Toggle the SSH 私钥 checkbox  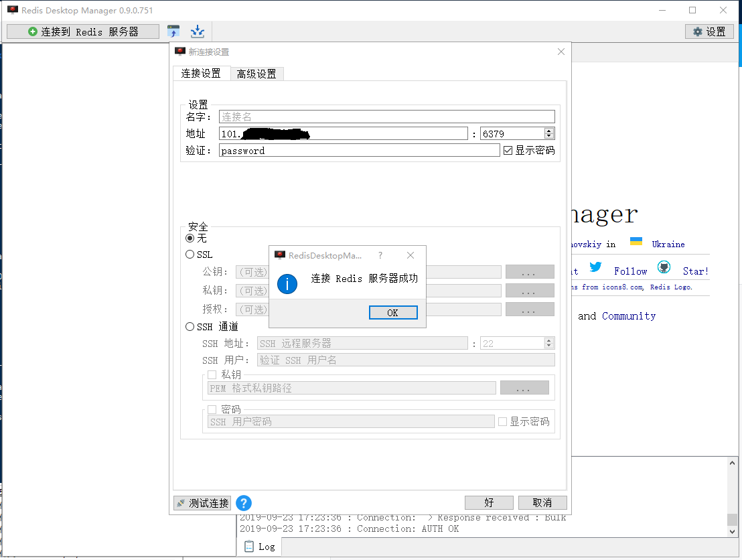click(x=212, y=375)
